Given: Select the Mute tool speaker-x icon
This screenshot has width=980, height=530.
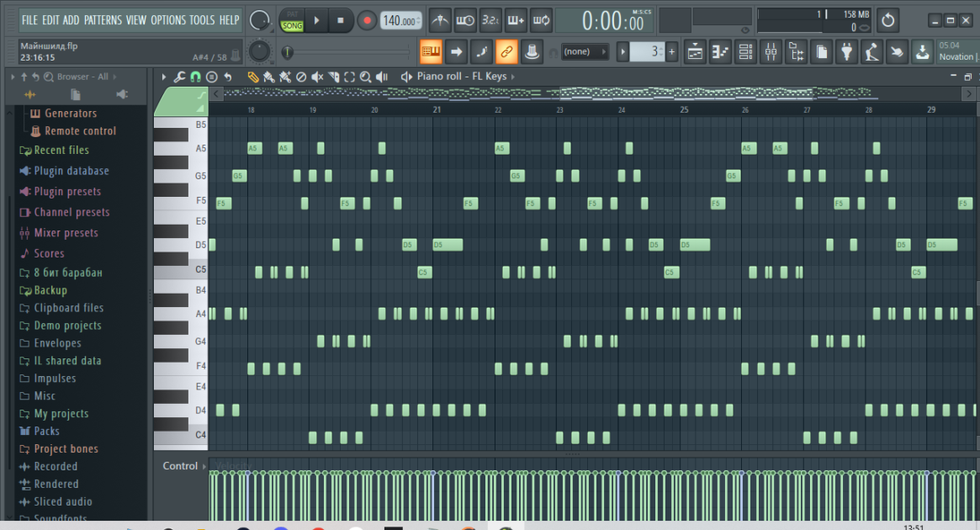Looking at the screenshot, I should [x=317, y=77].
